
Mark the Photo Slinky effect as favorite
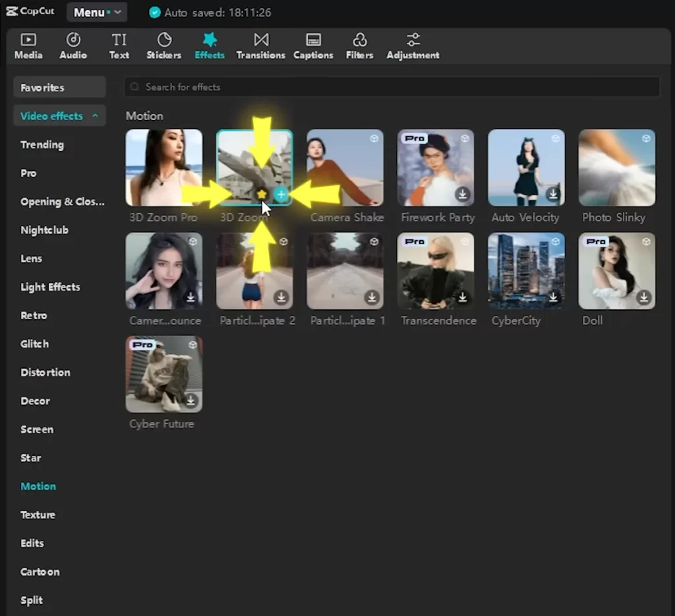click(x=647, y=139)
